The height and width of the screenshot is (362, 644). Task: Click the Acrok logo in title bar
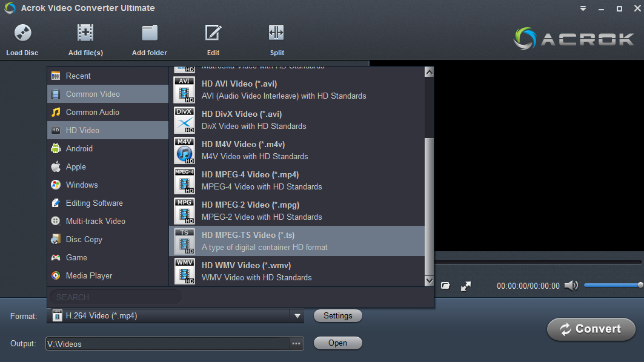pos(10,8)
